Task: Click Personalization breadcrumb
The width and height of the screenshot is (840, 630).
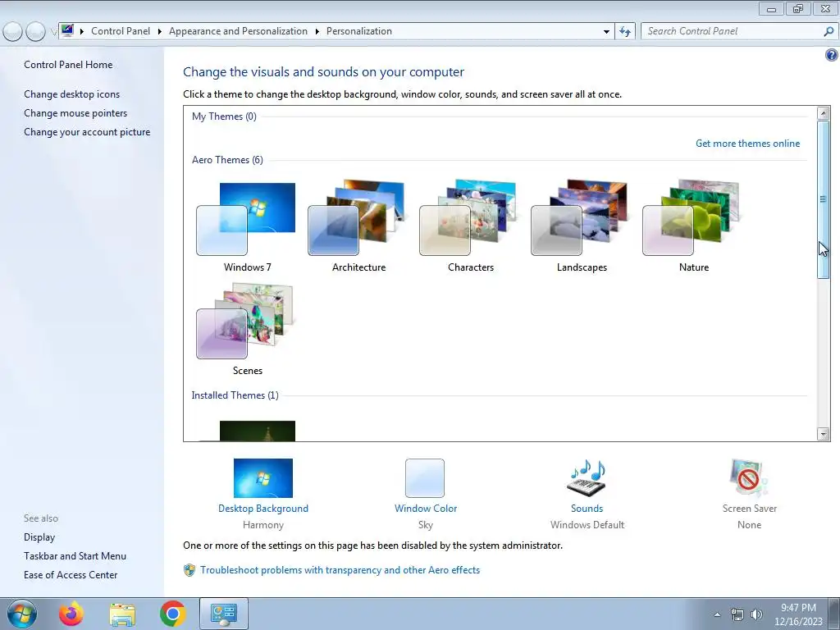Action: [359, 31]
